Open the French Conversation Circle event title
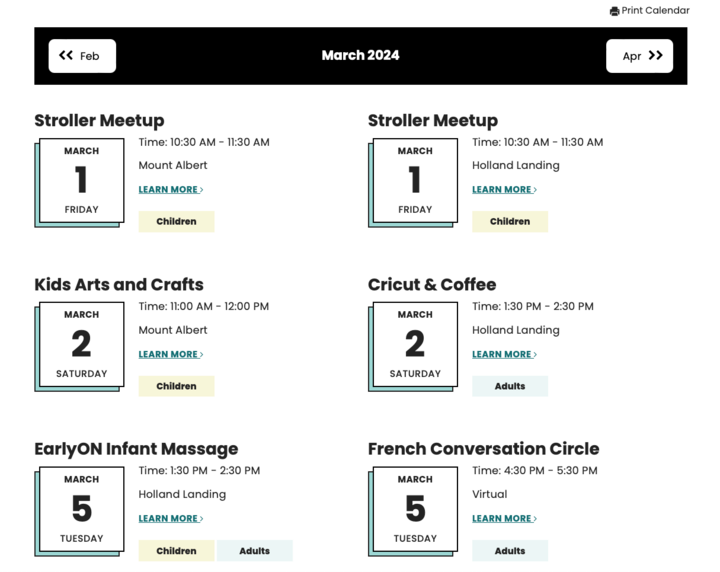The height and width of the screenshot is (572, 720). click(484, 449)
